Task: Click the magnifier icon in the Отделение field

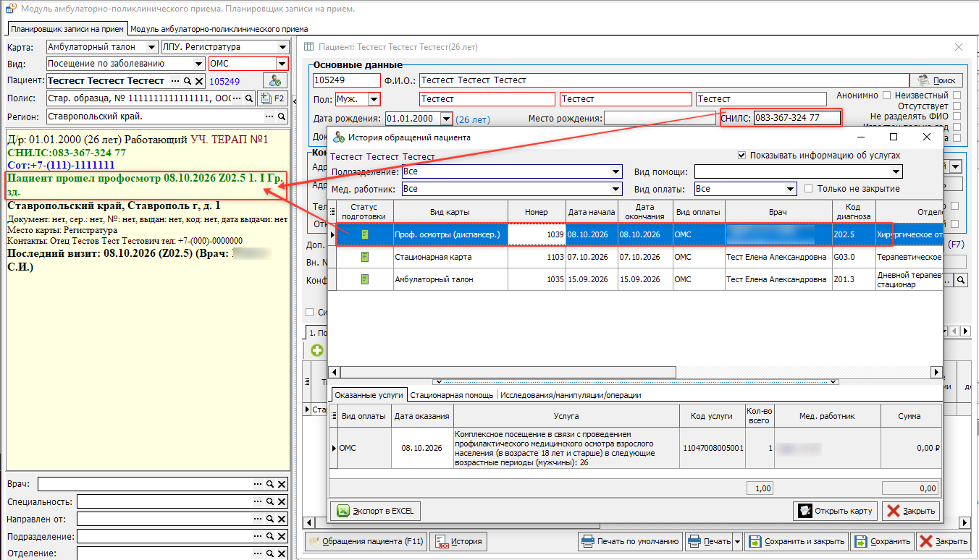Action: point(269,554)
